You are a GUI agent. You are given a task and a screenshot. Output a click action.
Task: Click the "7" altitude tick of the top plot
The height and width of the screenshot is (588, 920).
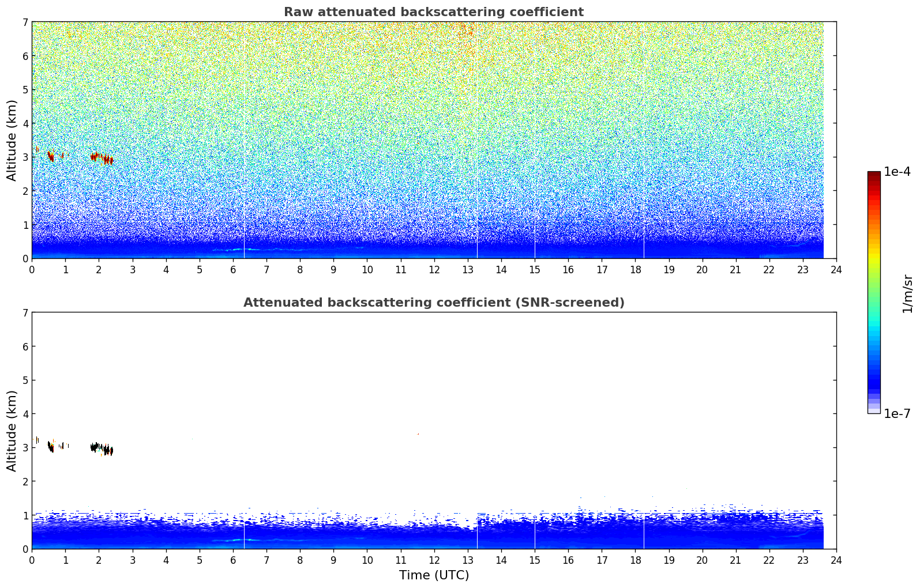[x=25, y=22]
